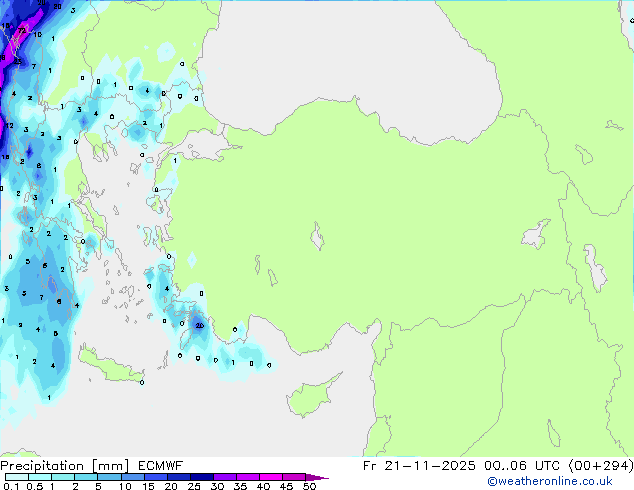This screenshot has height=490, width=634.
Task: Click the '72' precipitation value on the map
Action: point(22,30)
